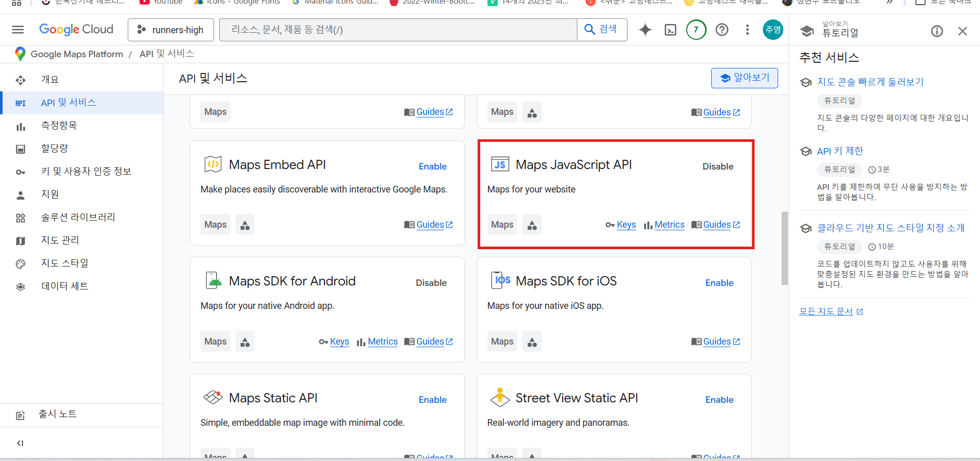Image resolution: width=980 pixels, height=461 pixels.
Task: Open 할당량 quotas page
Action: 82,149
